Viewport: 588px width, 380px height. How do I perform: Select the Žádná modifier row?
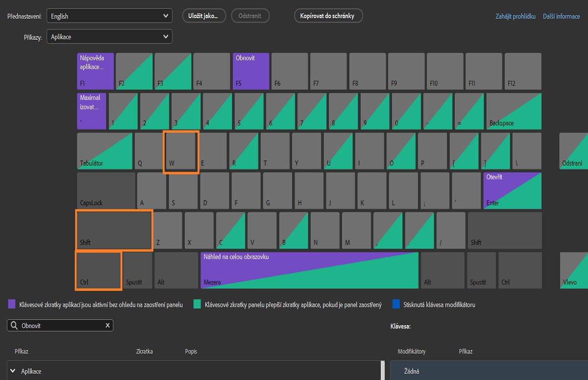coord(489,371)
